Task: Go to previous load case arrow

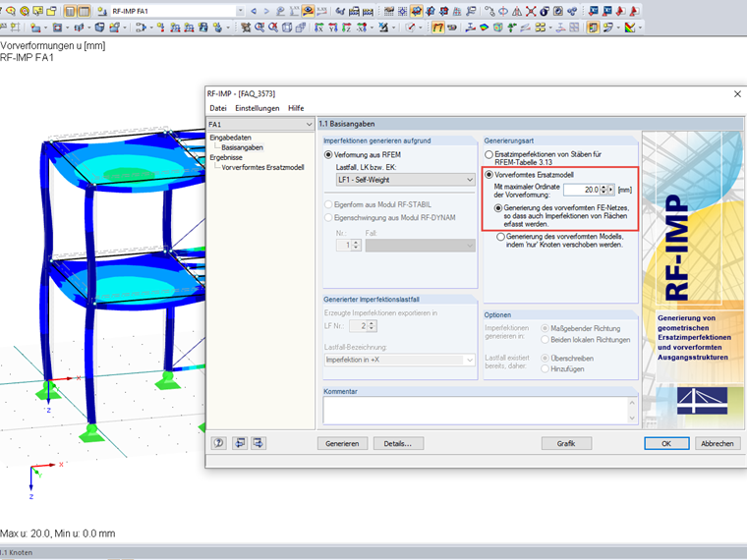Action: click(254, 11)
